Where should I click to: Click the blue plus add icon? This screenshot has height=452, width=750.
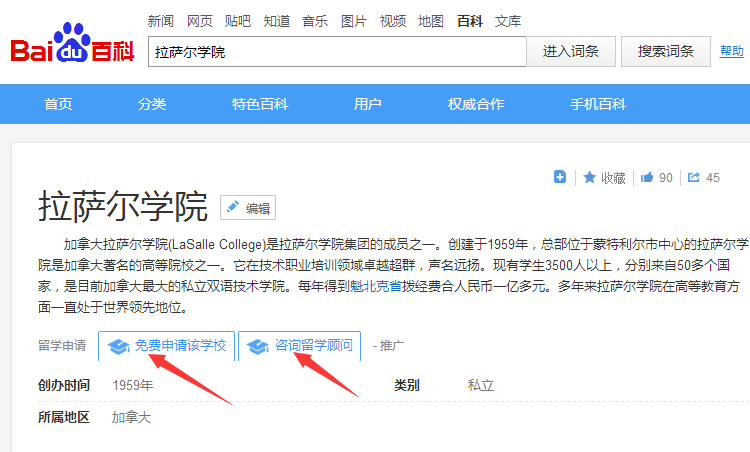(560, 177)
